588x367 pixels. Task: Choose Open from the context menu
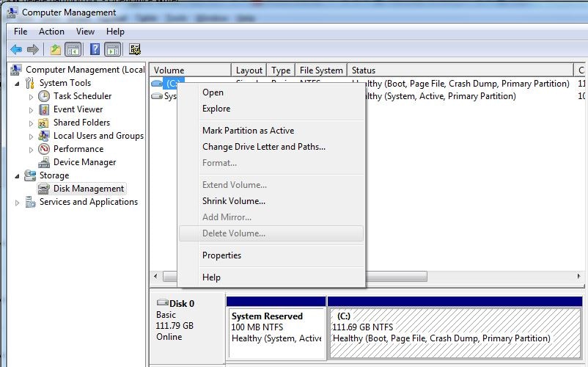tap(271, 92)
